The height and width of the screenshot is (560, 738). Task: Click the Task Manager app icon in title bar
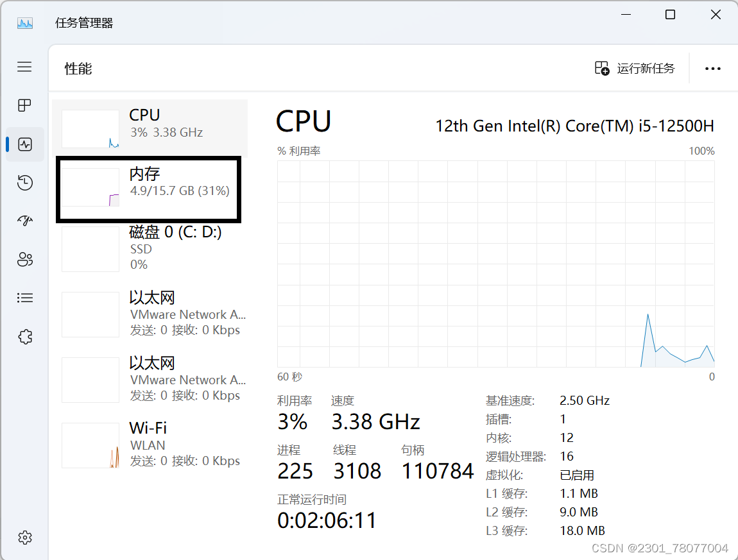pos(25,22)
